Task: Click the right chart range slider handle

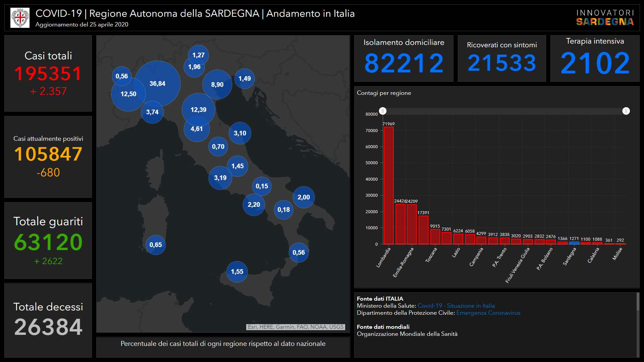Action: point(626,111)
